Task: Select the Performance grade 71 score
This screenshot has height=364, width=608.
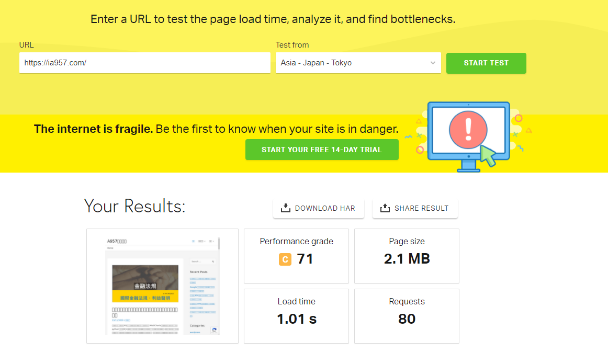Action: click(305, 259)
